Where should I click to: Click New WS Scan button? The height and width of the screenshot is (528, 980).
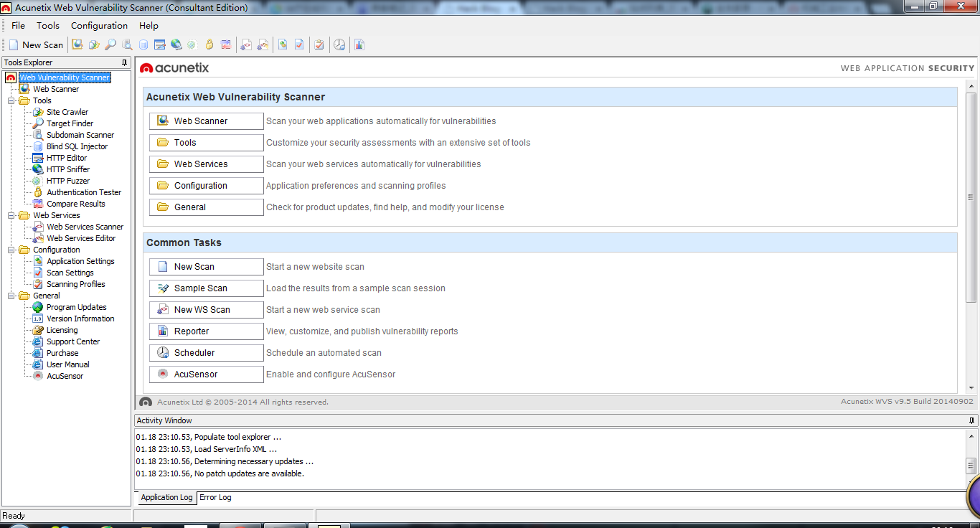[207, 310]
